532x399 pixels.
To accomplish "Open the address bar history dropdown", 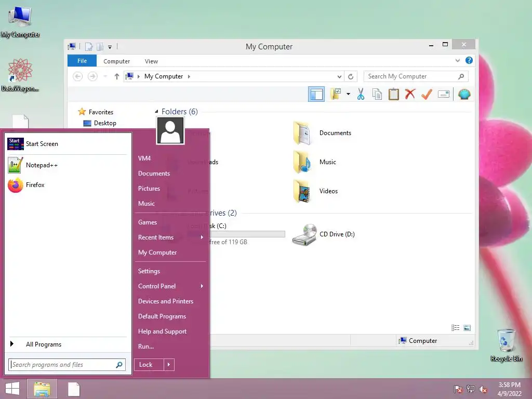I will point(339,77).
